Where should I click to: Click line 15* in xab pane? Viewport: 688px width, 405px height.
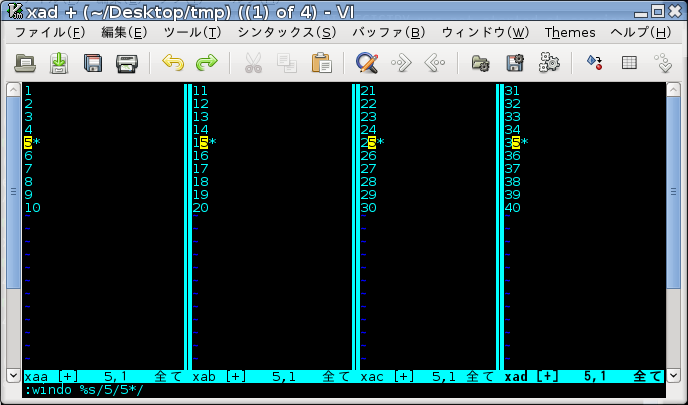204,143
